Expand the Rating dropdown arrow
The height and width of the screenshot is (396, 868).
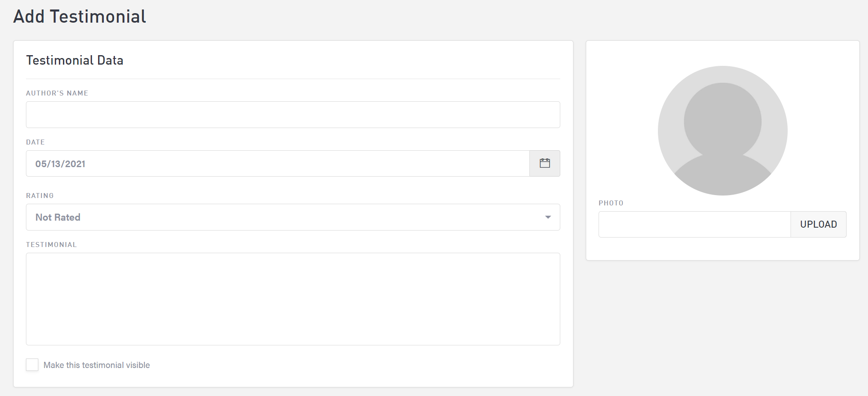click(x=548, y=217)
